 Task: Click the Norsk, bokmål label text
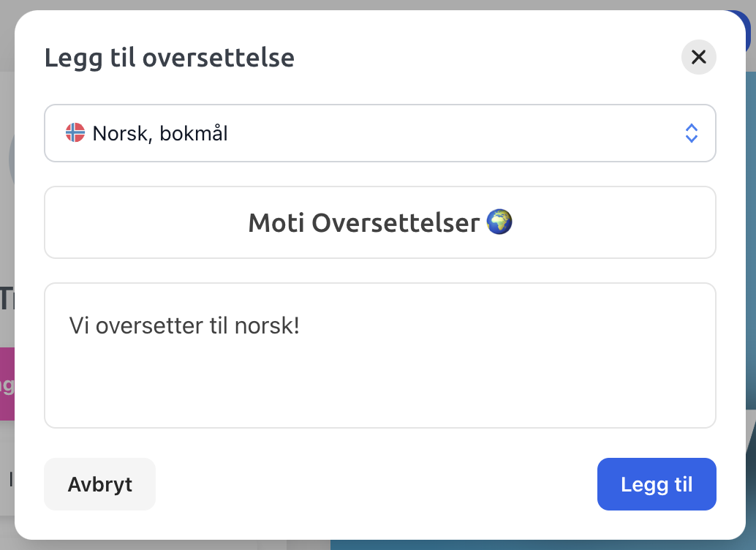[x=160, y=134]
